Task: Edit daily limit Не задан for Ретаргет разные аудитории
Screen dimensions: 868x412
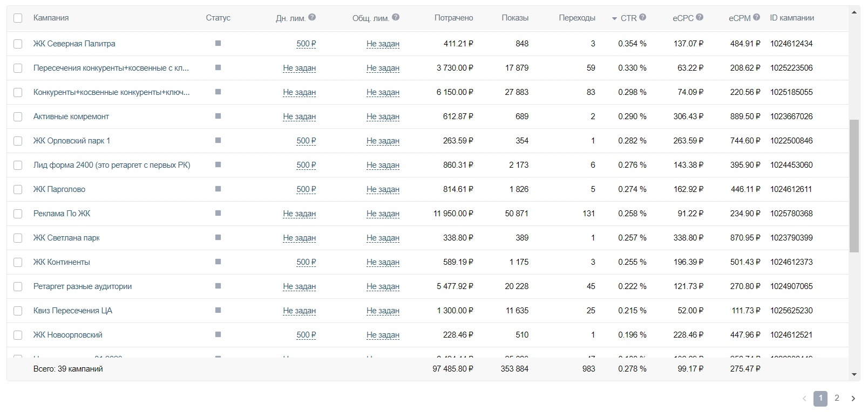Action: click(300, 286)
